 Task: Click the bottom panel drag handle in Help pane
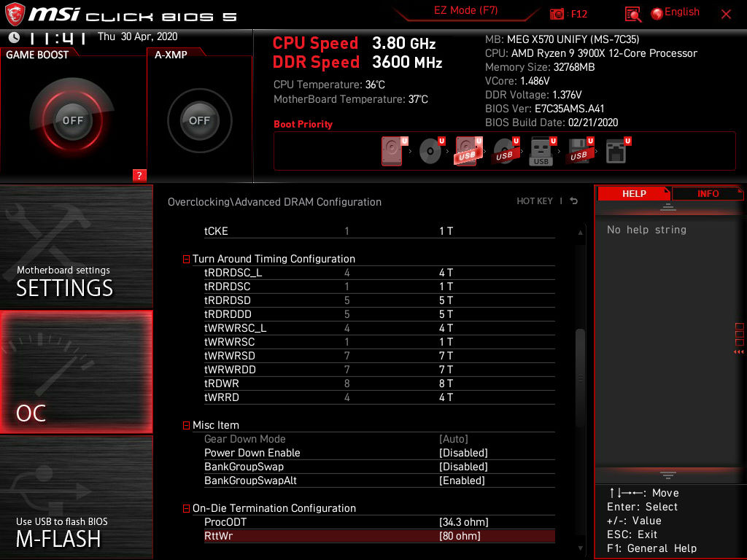pyautogui.click(x=668, y=475)
